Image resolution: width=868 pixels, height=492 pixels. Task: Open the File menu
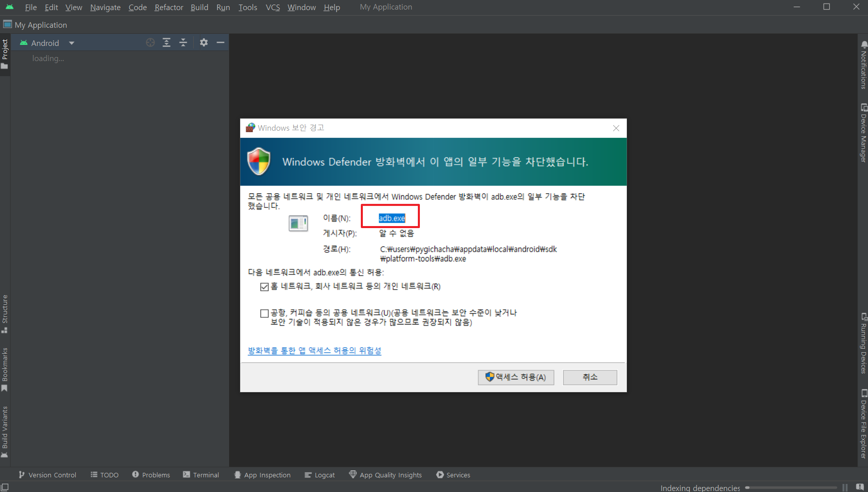31,7
